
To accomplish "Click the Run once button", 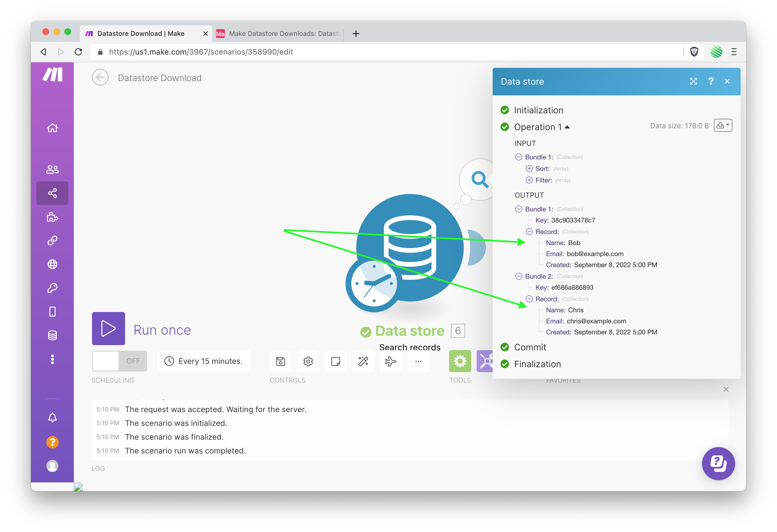I will pos(108,329).
